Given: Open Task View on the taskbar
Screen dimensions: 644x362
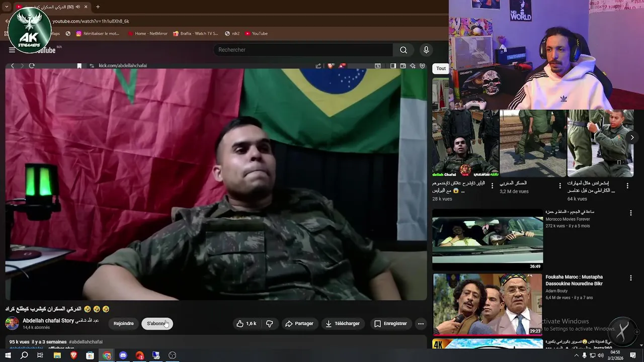Looking at the screenshot, I should coord(40,355).
